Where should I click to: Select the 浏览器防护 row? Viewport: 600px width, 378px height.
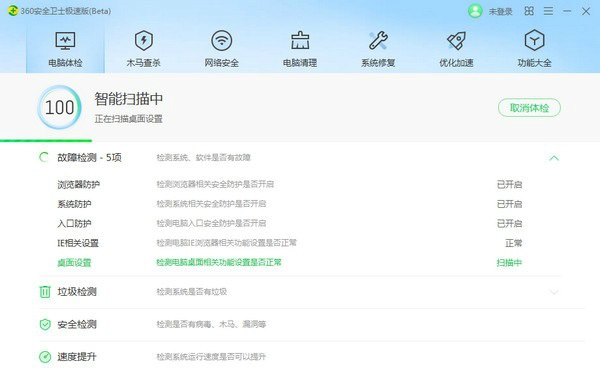tap(290, 184)
